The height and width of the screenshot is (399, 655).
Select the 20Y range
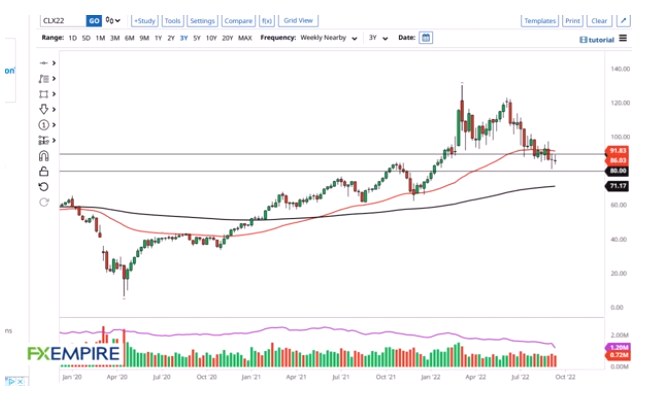227,38
